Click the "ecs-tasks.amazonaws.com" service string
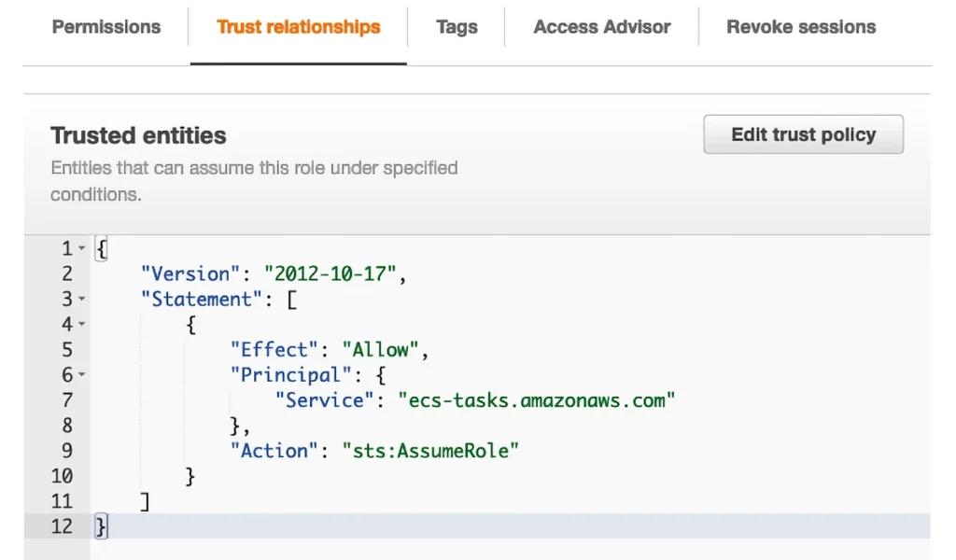Image resolution: width=956 pixels, height=560 pixels. [x=536, y=400]
